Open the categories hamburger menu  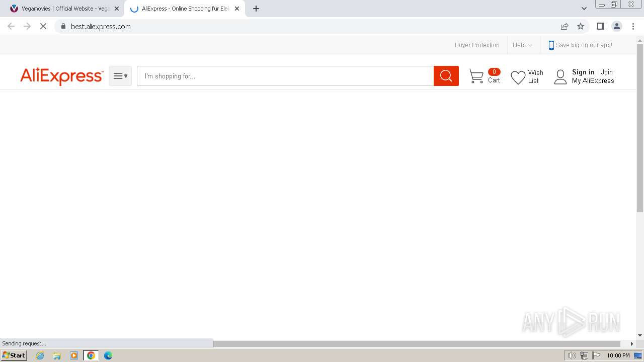[120, 76]
